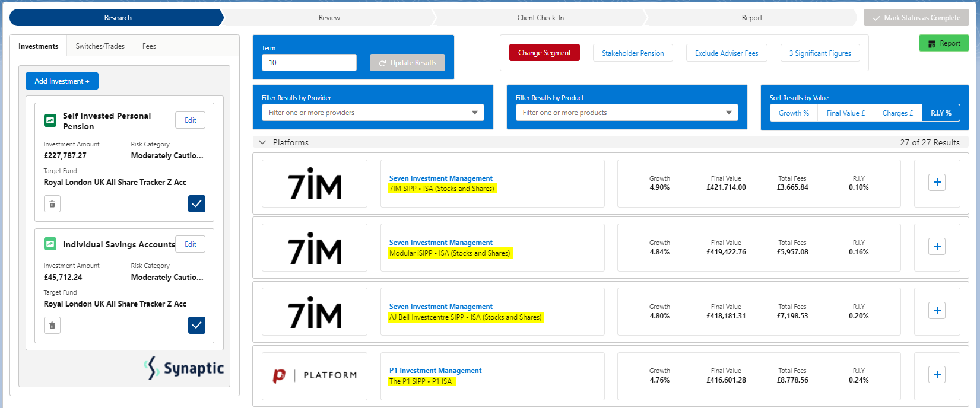Image resolution: width=980 pixels, height=408 pixels.
Task: Click the £421,714.00 final value
Action: coord(726,187)
